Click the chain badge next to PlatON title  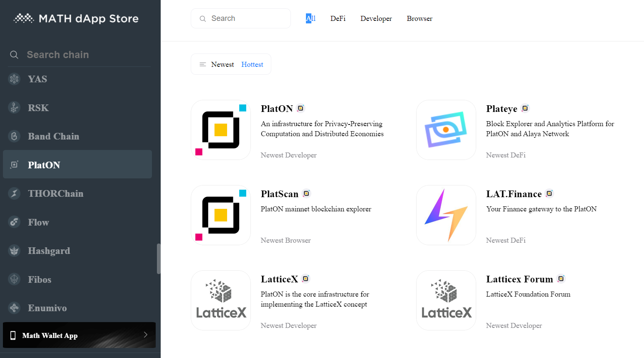[x=301, y=108]
